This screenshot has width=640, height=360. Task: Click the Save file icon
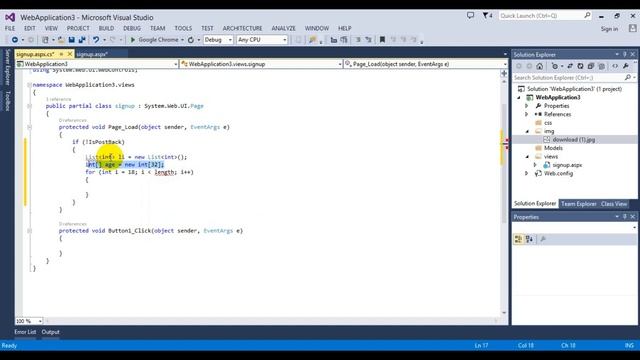click(x=72, y=40)
